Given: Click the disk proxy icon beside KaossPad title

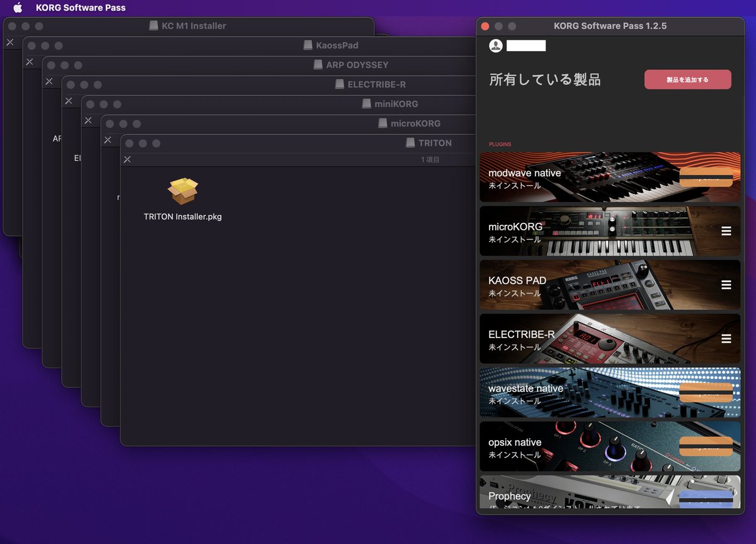Looking at the screenshot, I should pyautogui.click(x=308, y=45).
